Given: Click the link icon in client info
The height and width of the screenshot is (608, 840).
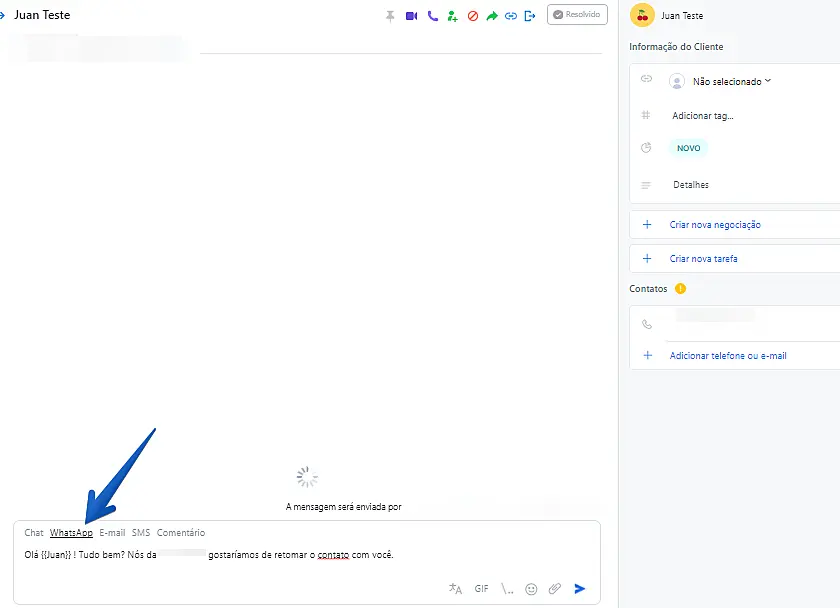Looking at the screenshot, I should point(646,79).
